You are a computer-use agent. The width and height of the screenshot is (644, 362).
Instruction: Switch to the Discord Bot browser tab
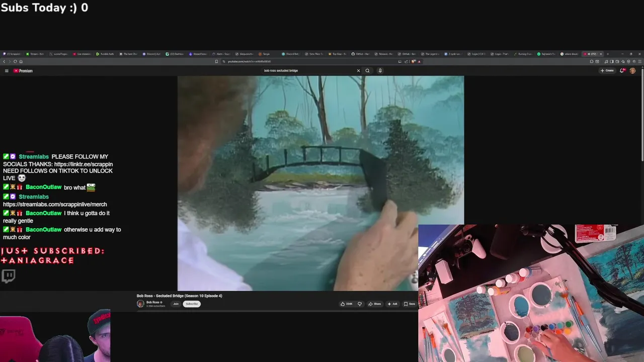tap(290, 54)
